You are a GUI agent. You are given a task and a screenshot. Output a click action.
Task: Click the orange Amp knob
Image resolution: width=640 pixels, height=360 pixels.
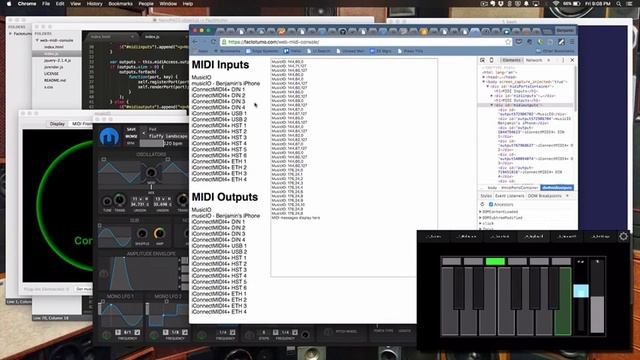(x=159, y=233)
